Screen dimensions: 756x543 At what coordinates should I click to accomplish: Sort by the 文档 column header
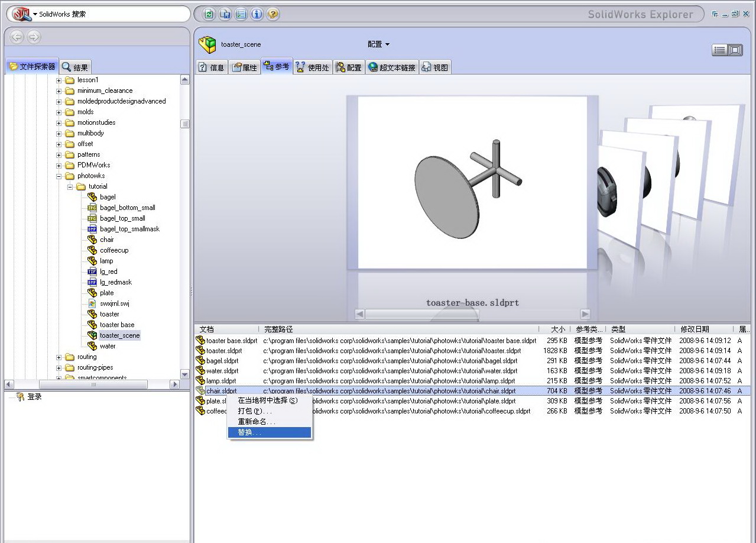click(226, 329)
